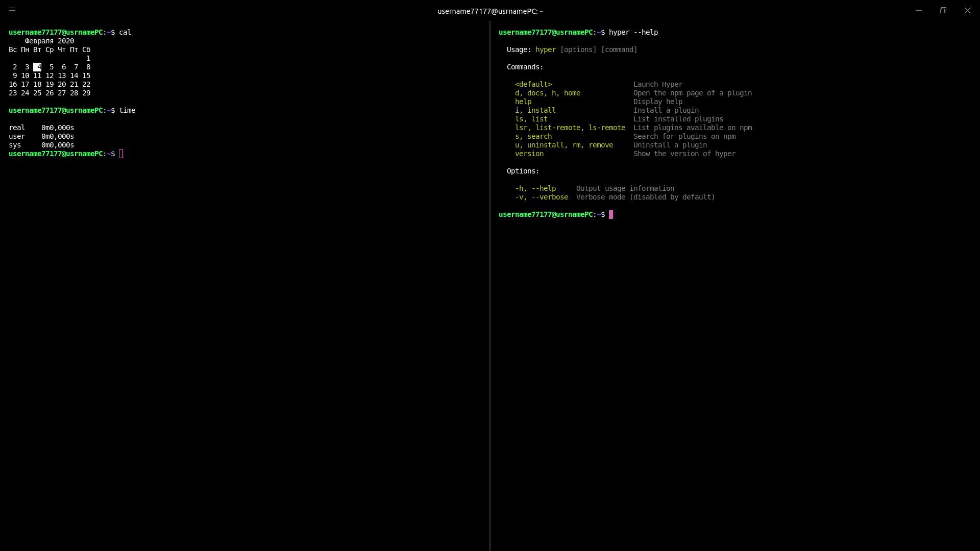Click the calendar header Февраля 2020
This screenshot has width=980, height=551.
pyautogui.click(x=50, y=41)
